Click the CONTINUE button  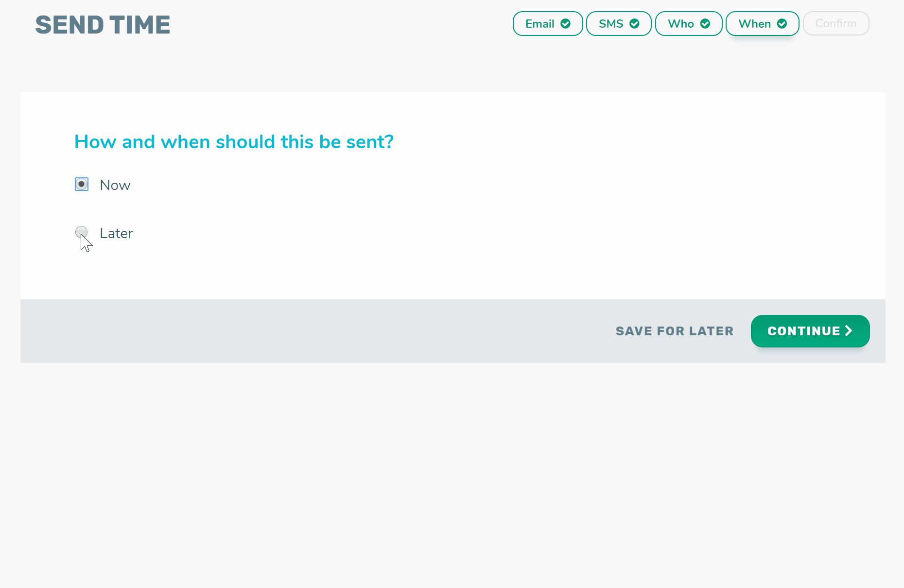pos(810,331)
